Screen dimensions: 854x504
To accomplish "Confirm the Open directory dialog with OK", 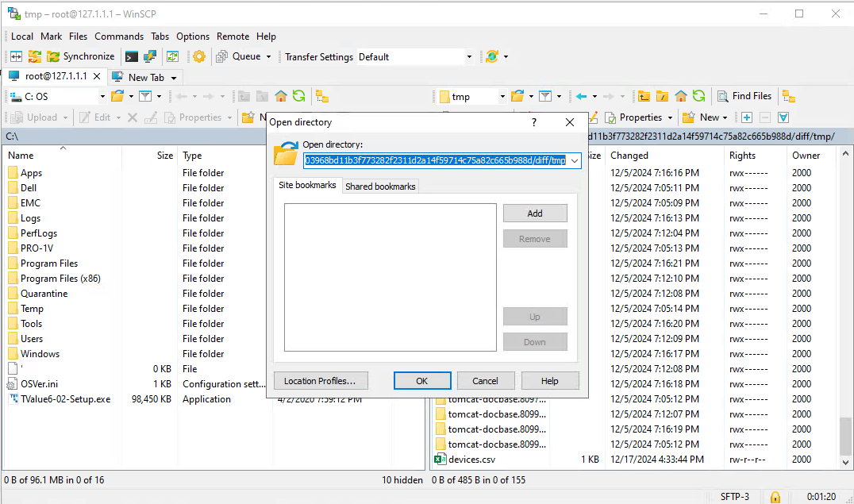I will click(x=422, y=380).
